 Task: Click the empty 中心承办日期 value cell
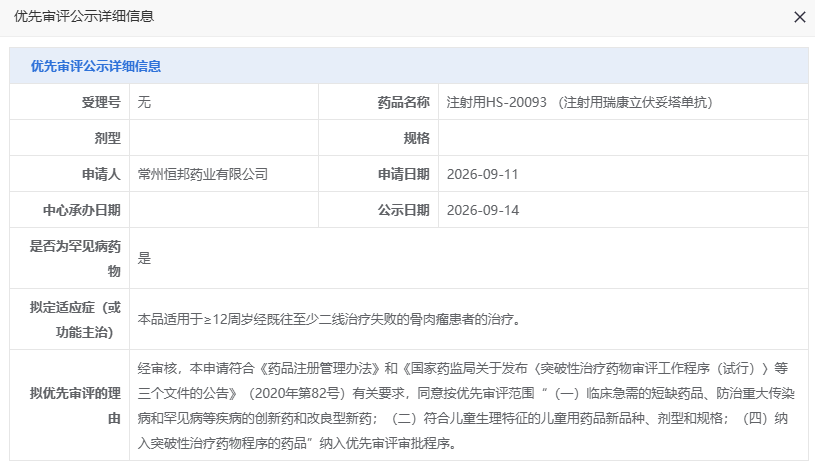(224, 210)
